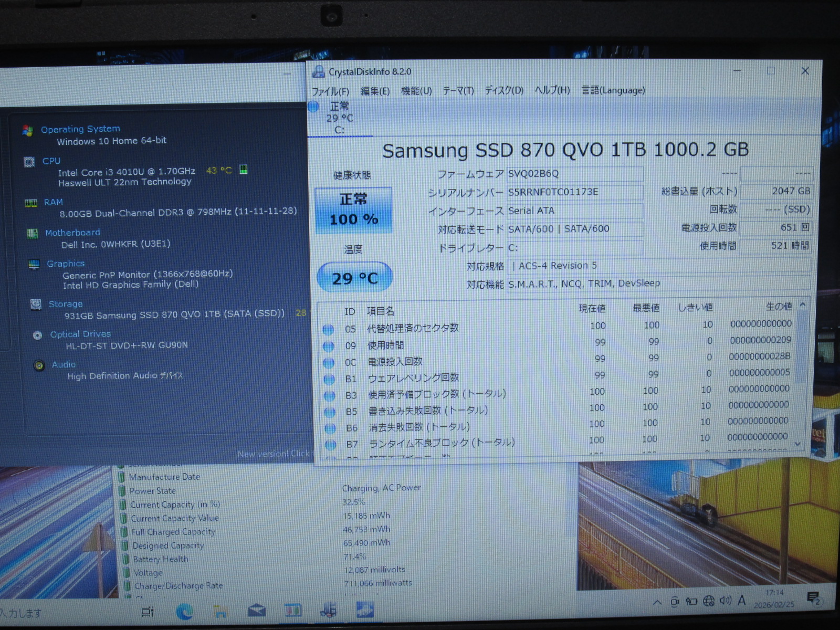Show hidden system tray icons chevron

(657, 602)
